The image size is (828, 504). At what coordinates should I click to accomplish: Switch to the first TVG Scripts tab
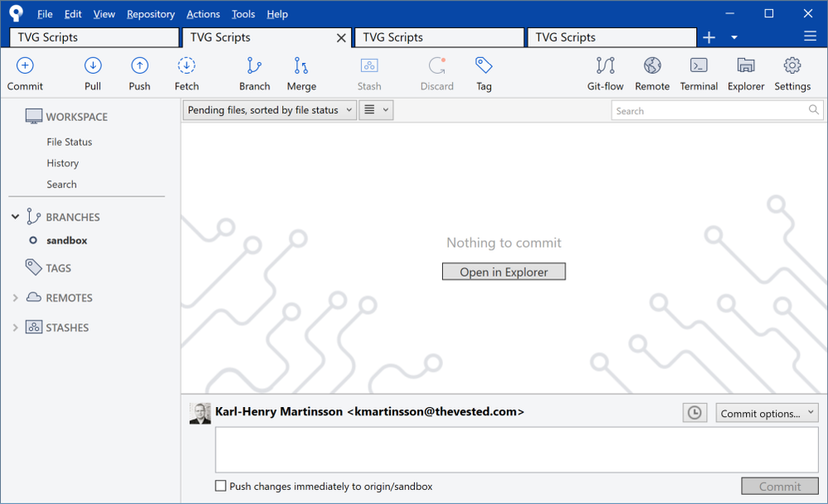point(95,37)
